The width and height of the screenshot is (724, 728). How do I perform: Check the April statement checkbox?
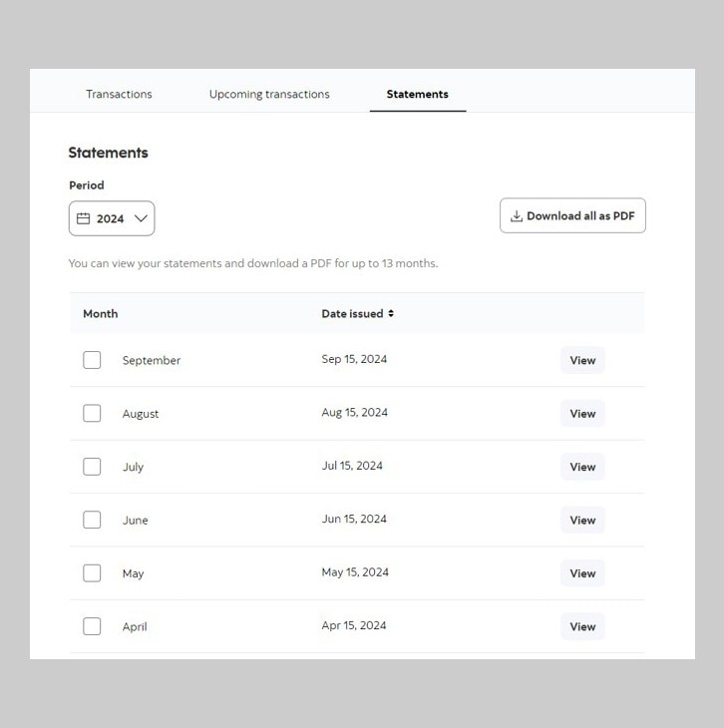click(x=92, y=626)
